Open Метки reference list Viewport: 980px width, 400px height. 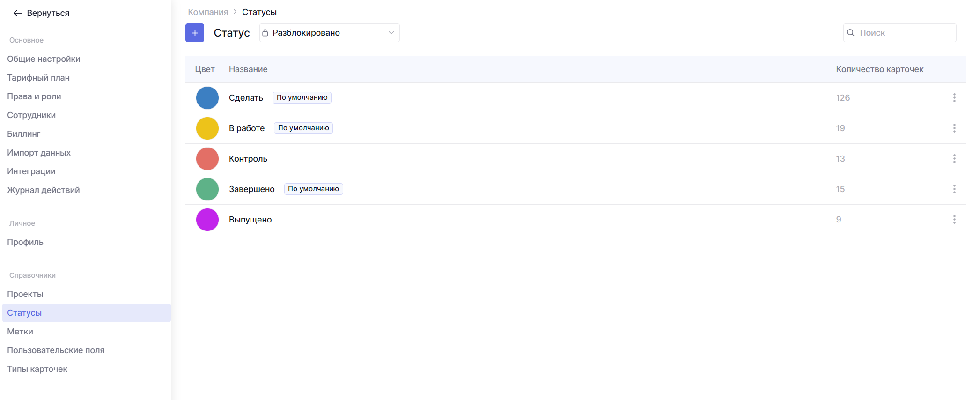point(20,332)
